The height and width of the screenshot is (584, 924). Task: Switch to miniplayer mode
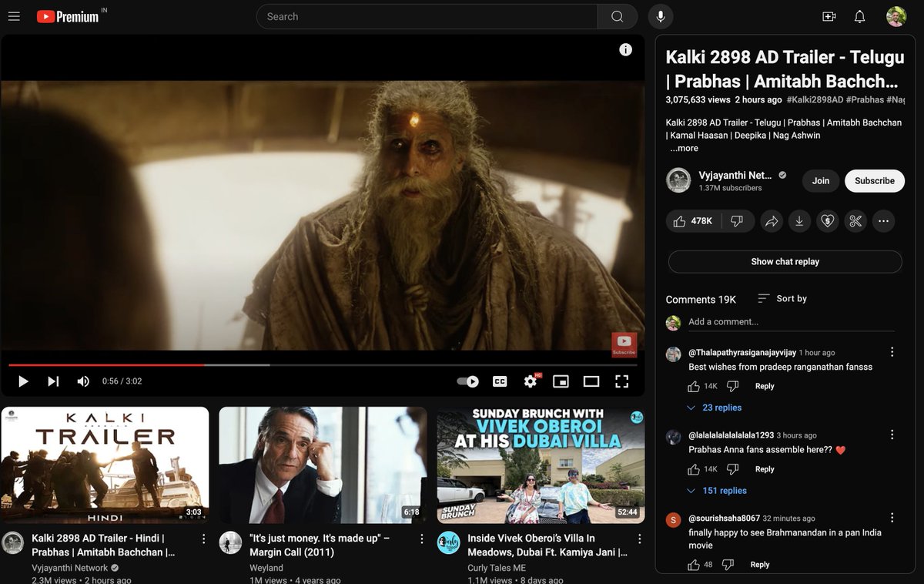561,381
